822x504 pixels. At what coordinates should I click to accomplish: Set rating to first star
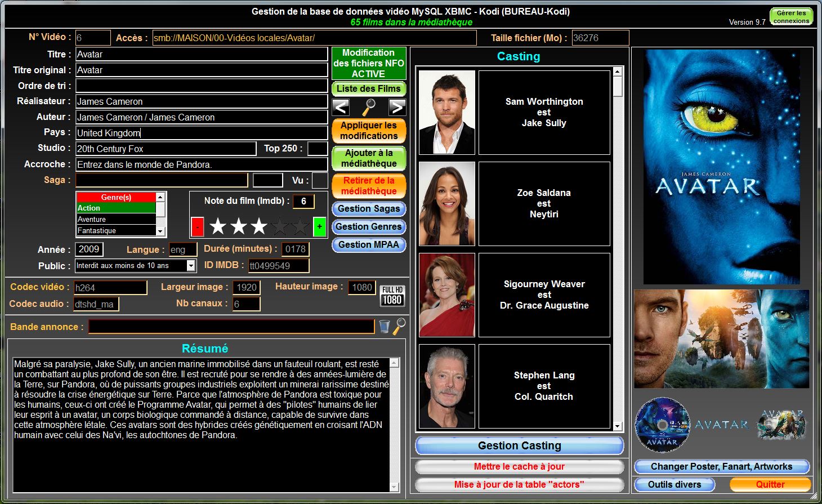tap(218, 227)
